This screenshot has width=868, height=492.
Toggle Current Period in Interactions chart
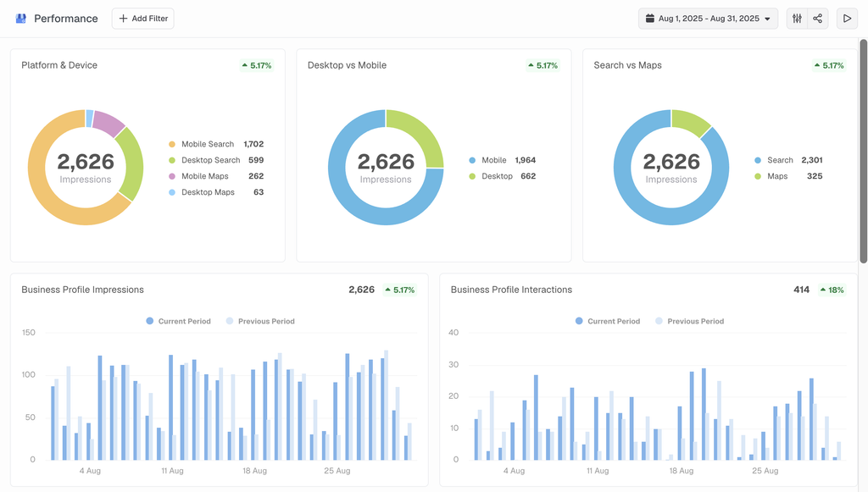coord(607,321)
